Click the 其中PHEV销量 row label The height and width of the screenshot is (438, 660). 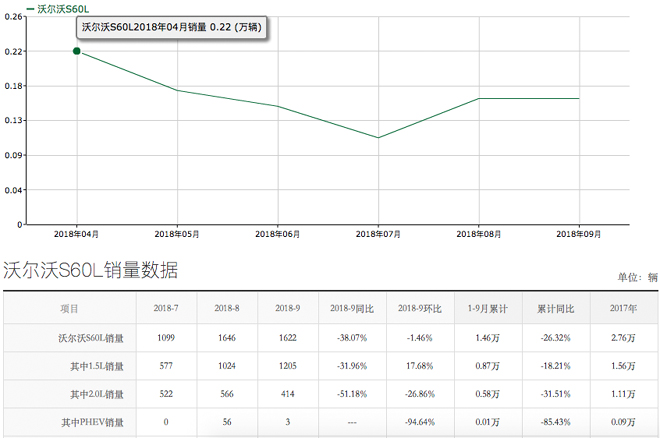click(x=93, y=422)
